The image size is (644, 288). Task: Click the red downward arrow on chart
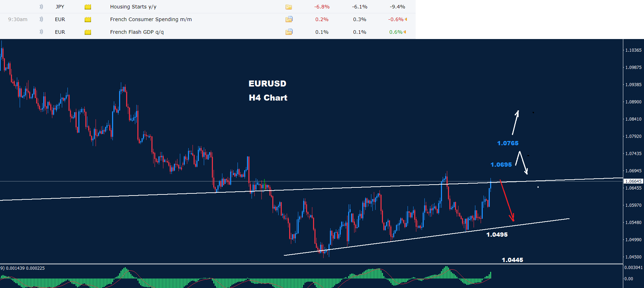click(507, 200)
